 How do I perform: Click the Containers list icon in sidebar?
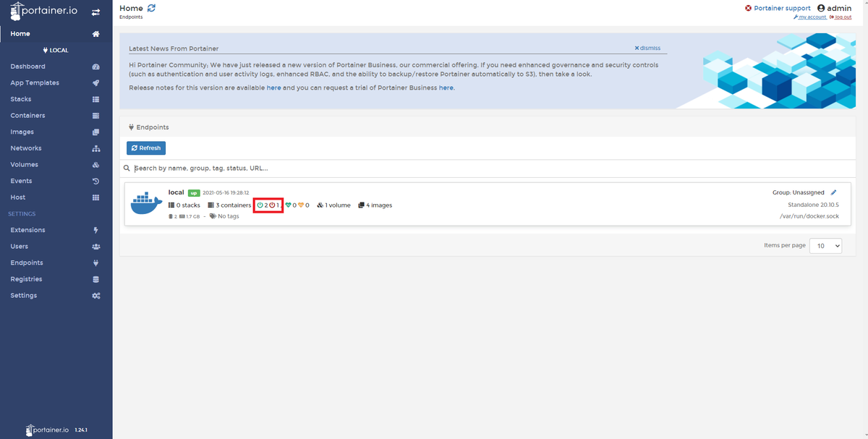pos(95,116)
